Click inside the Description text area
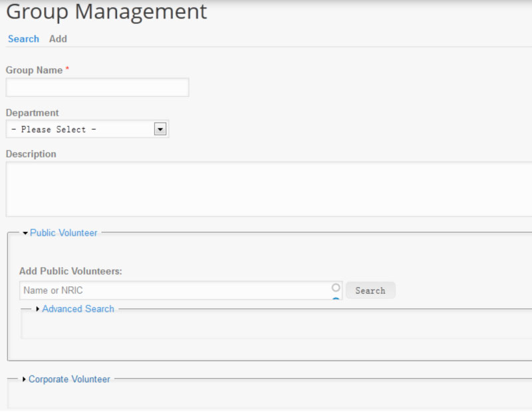This screenshot has height=412, width=532. coord(269,189)
